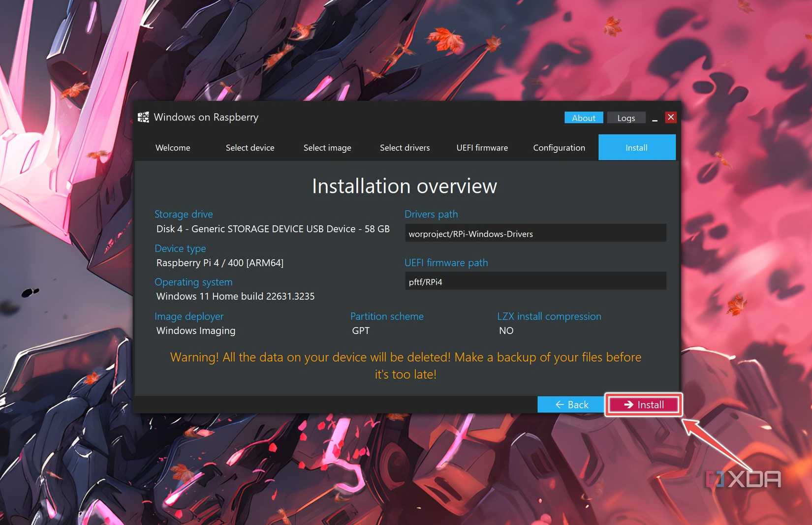Open the Select image tab

tap(327, 147)
